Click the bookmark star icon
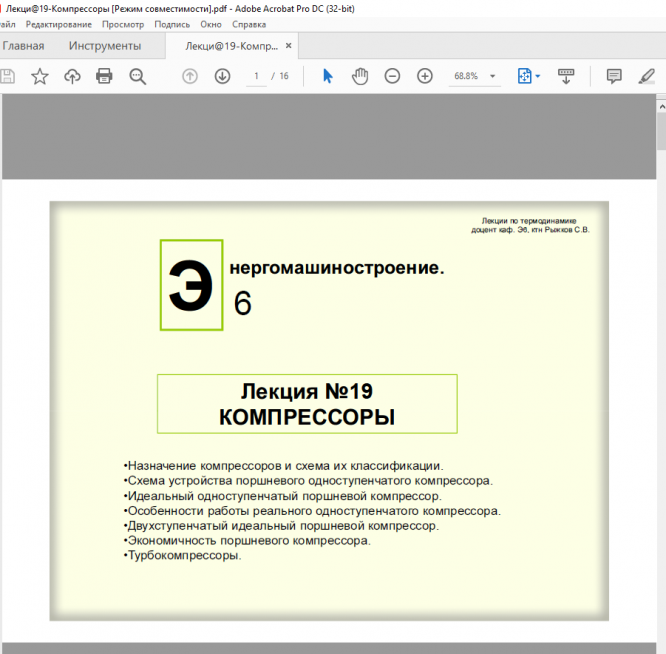The width and height of the screenshot is (666, 654). 40,76
